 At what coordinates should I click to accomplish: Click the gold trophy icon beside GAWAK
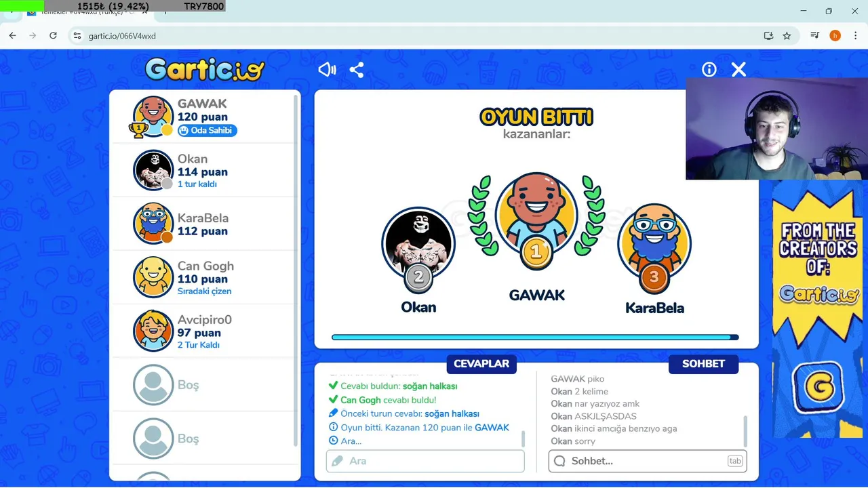pos(138,129)
